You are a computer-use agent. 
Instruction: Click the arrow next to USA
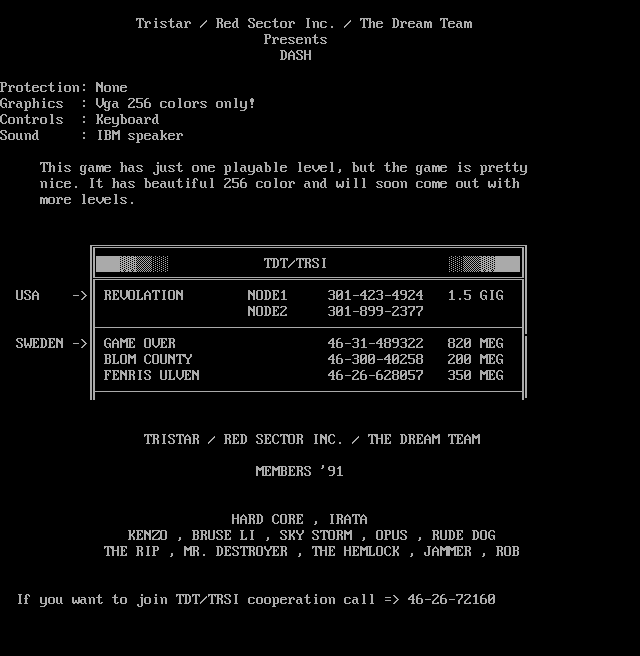(80, 296)
